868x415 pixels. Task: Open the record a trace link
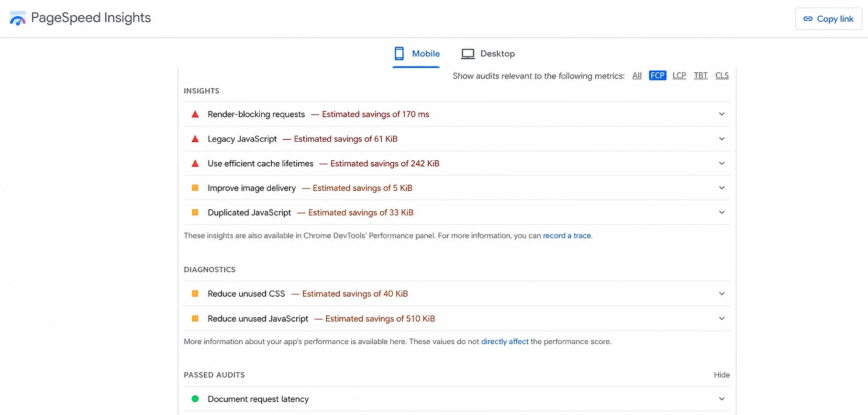click(567, 236)
